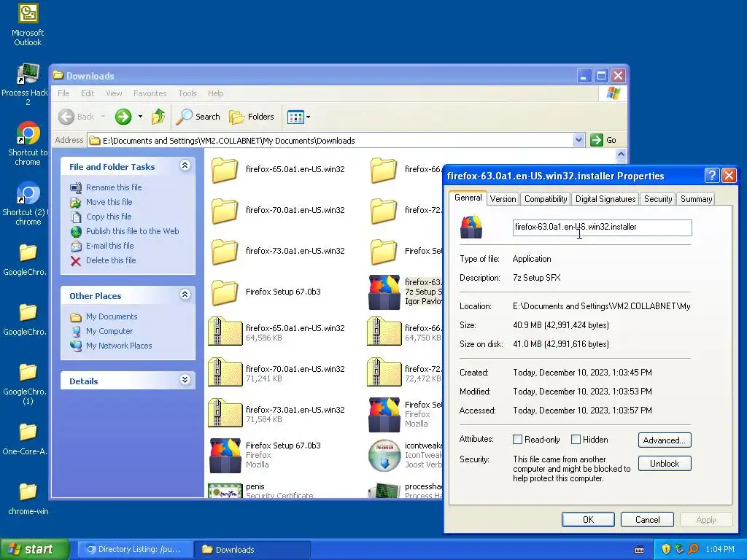Click OK in Properties dialog
The image size is (747, 560).
pyautogui.click(x=588, y=519)
